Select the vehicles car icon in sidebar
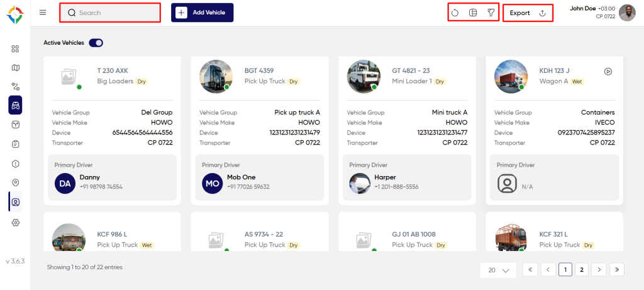This screenshot has width=644, height=290. [15, 105]
